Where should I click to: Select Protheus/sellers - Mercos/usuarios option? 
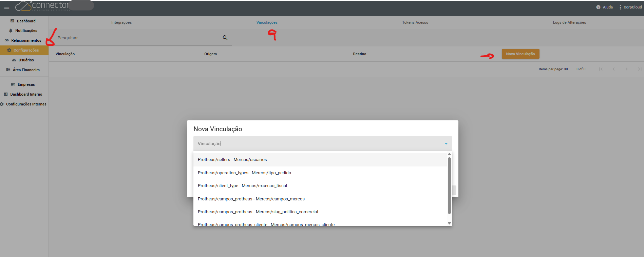click(232, 160)
